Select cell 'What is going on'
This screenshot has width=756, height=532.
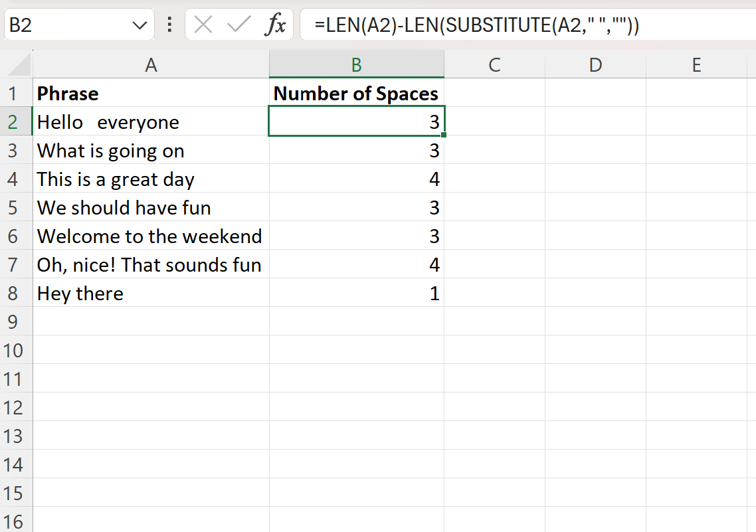coord(151,150)
